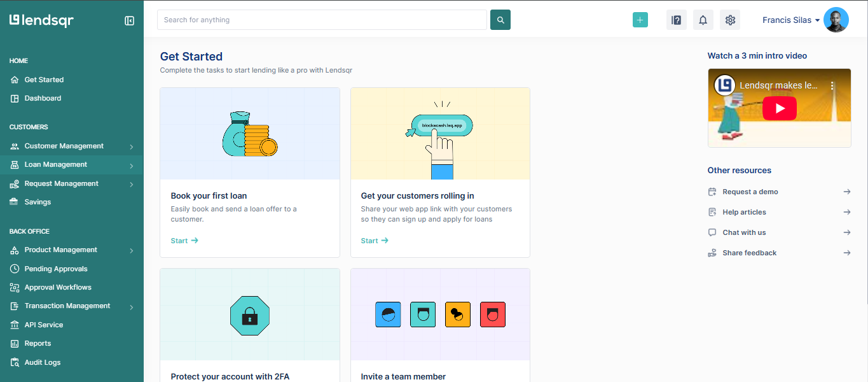The height and width of the screenshot is (382, 868).
Task: Open the Reports section
Action: click(x=36, y=343)
